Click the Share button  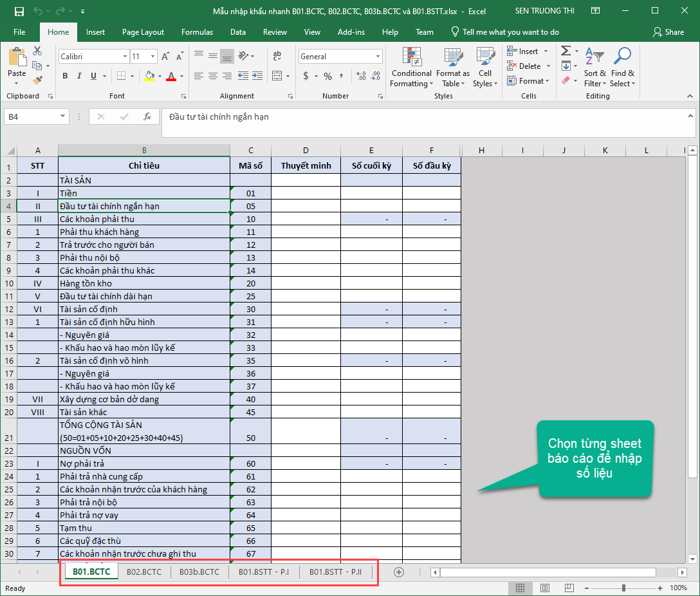(668, 32)
